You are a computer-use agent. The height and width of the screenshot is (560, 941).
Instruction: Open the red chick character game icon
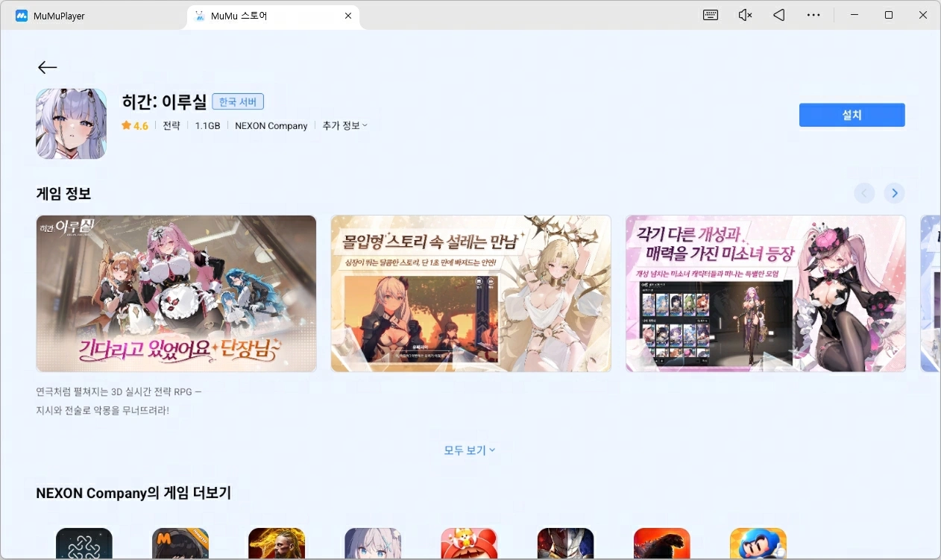tap(469, 544)
